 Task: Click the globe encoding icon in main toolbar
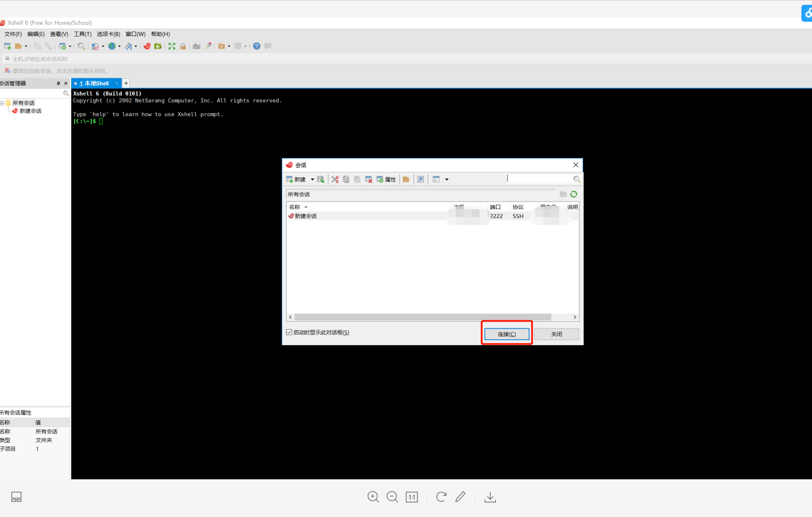[112, 46]
